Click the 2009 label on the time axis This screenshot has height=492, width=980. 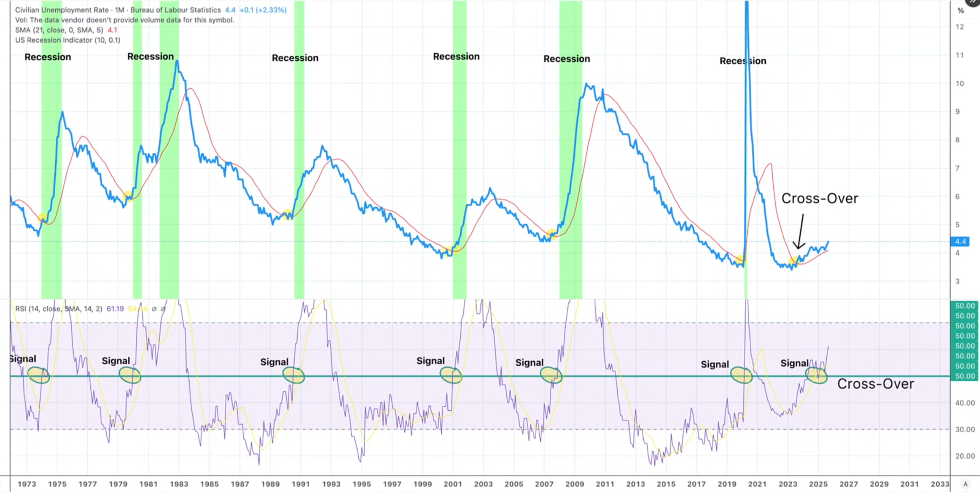click(575, 484)
